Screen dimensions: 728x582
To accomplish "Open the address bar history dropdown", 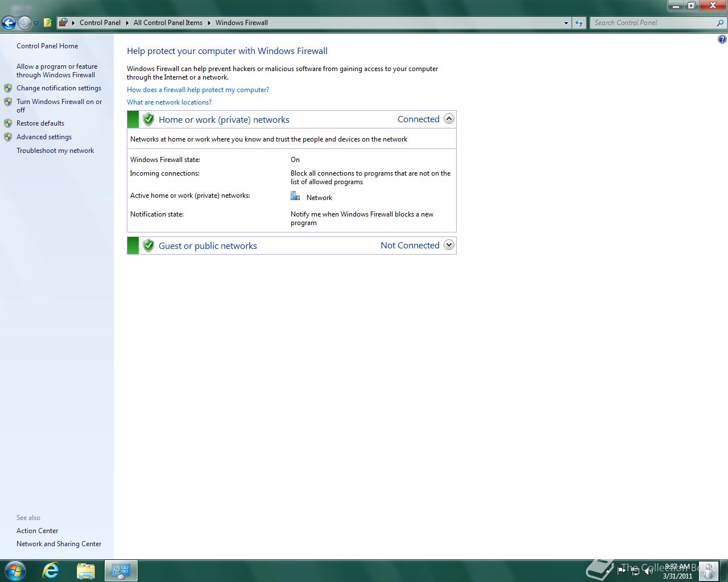I will pos(566,23).
